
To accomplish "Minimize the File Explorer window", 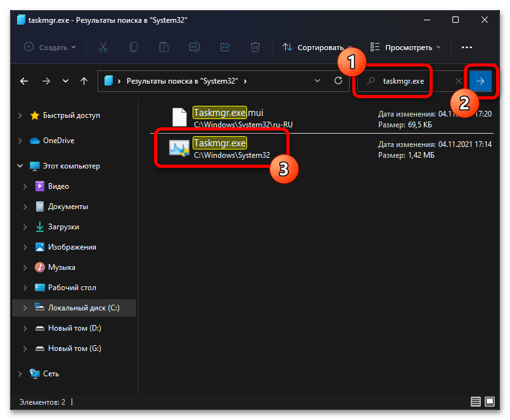I will point(427,20).
